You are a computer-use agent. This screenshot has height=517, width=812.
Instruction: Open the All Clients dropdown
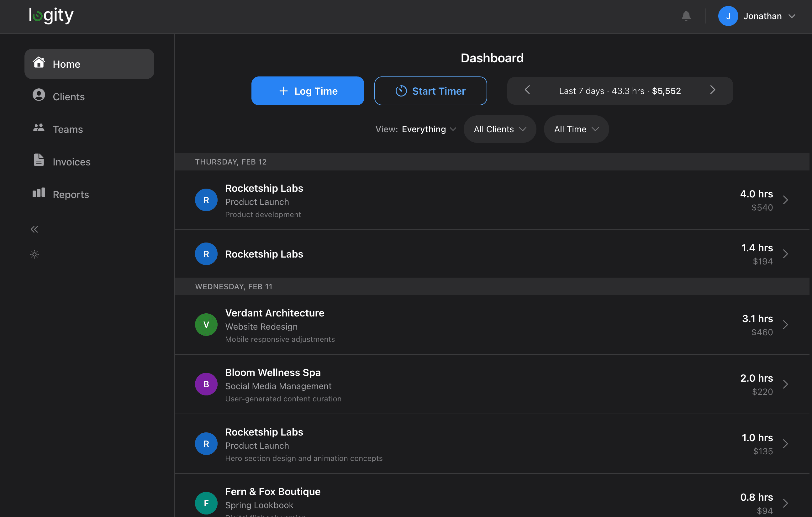click(x=499, y=129)
